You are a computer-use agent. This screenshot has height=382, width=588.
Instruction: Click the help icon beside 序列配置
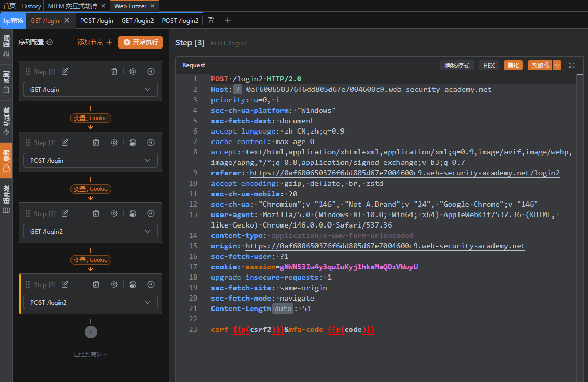(50, 42)
